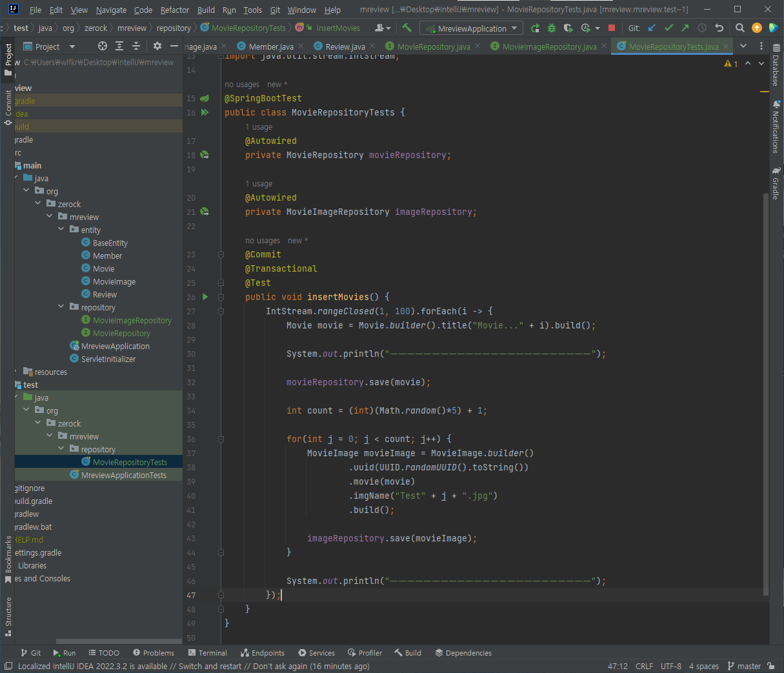
Task: Open the Problems tool window
Action: tap(154, 653)
